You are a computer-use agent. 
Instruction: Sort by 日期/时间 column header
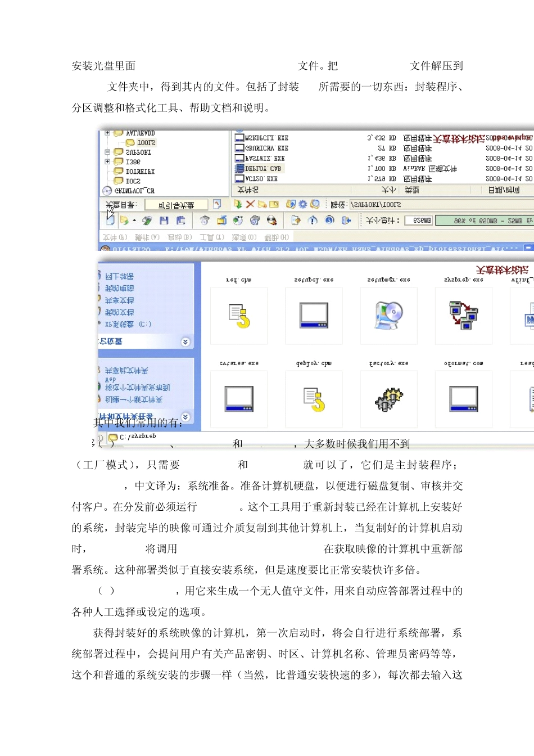[x=504, y=190]
